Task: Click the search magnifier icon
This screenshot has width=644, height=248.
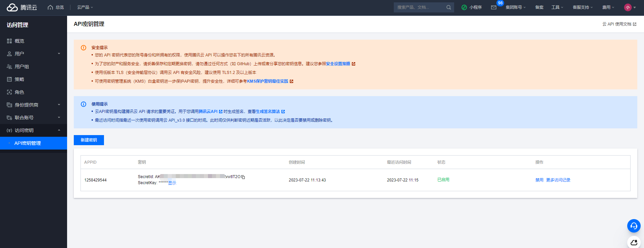Action: click(x=448, y=7)
